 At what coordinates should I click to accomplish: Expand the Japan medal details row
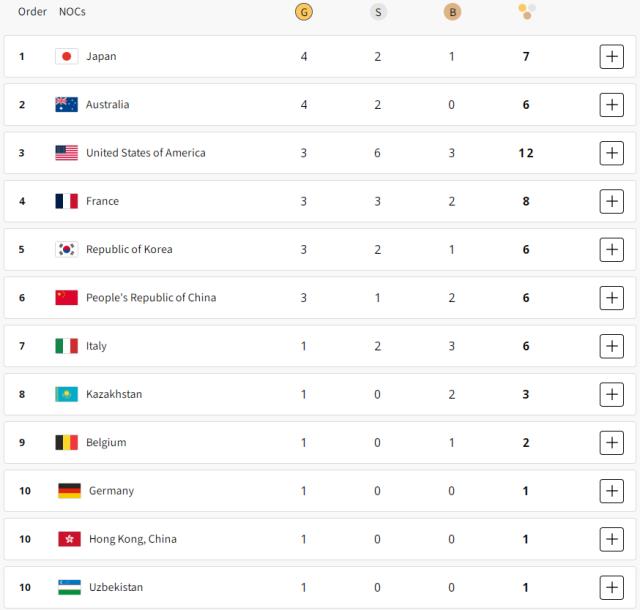[x=611, y=56]
